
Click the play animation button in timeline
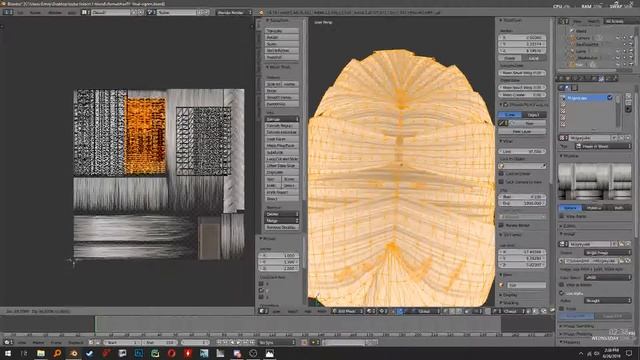click(x=239, y=342)
